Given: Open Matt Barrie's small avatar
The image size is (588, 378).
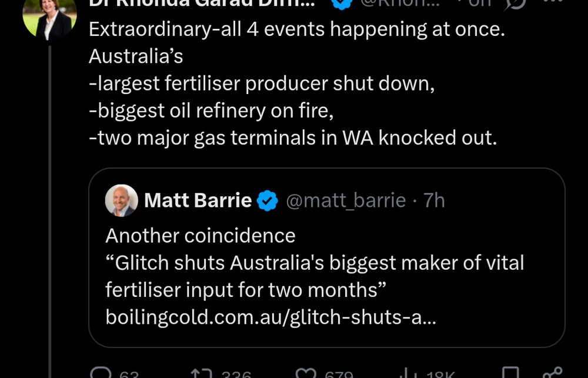Looking at the screenshot, I should (x=122, y=200).
